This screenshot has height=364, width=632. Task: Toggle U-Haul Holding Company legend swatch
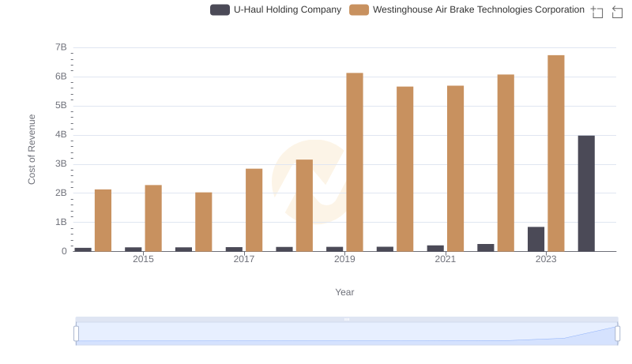tap(220, 9)
